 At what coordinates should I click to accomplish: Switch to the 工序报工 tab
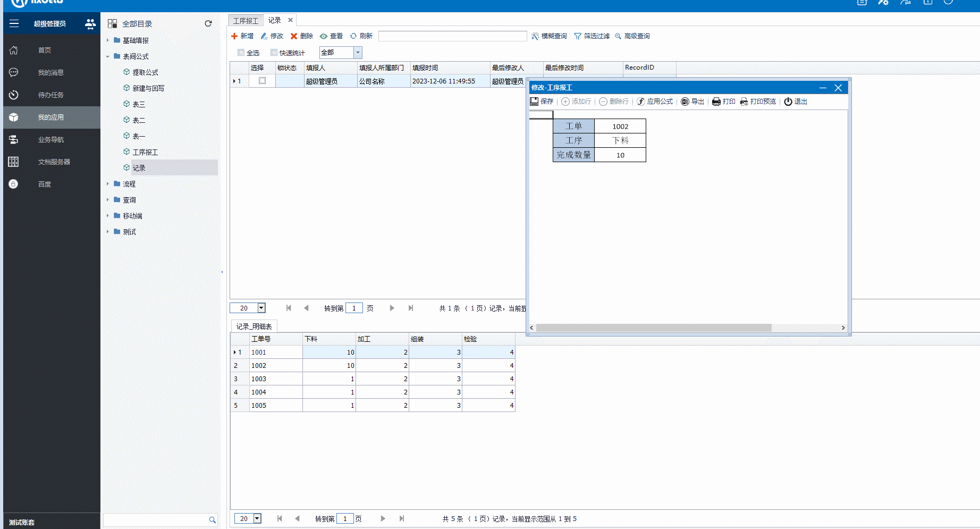coord(246,21)
